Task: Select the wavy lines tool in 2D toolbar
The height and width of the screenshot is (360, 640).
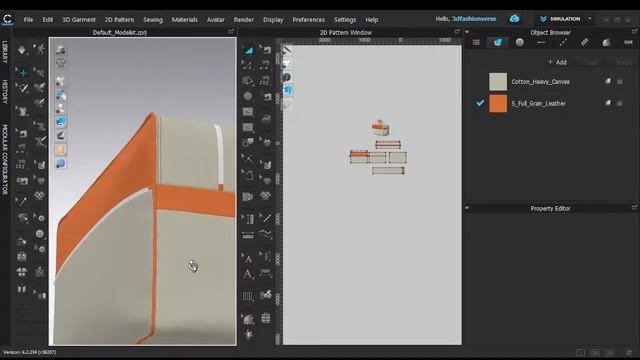Action: pyautogui.click(x=266, y=234)
